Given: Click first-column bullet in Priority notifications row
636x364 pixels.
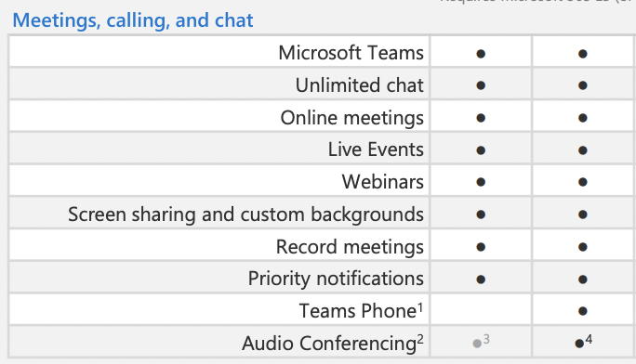Looking at the screenshot, I should [481, 279].
